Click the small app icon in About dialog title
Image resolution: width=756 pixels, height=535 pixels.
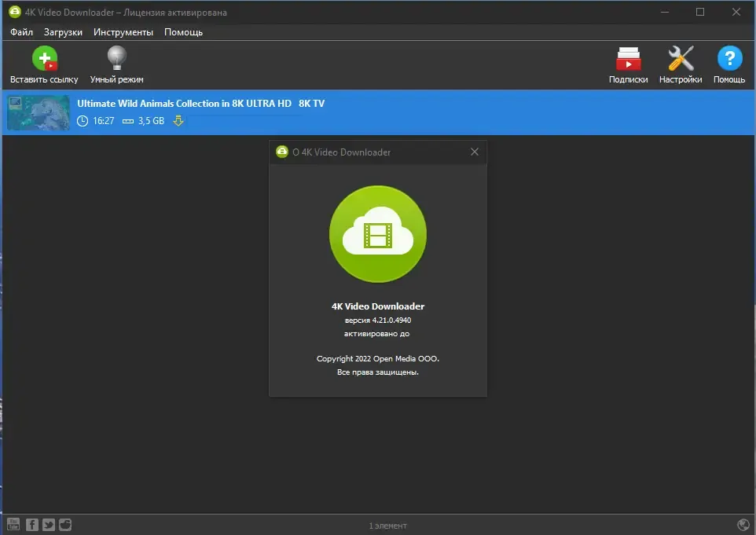tap(282, 152)
